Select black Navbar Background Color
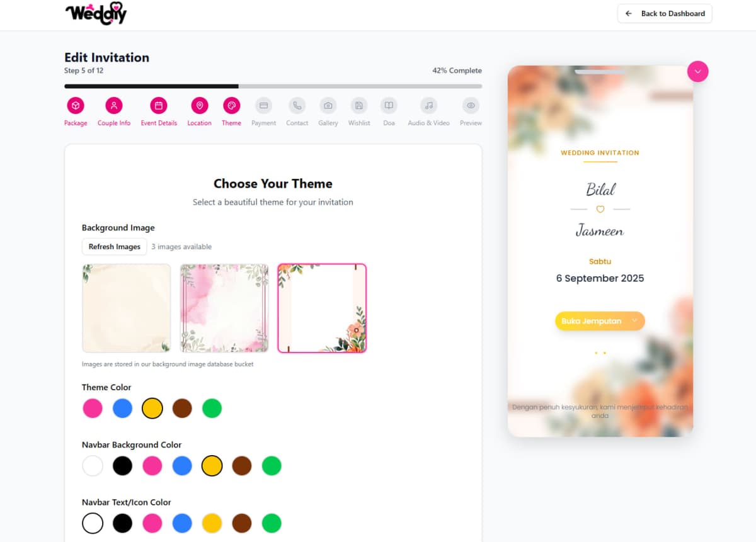 pyautogui.click(x=122, y=466)
